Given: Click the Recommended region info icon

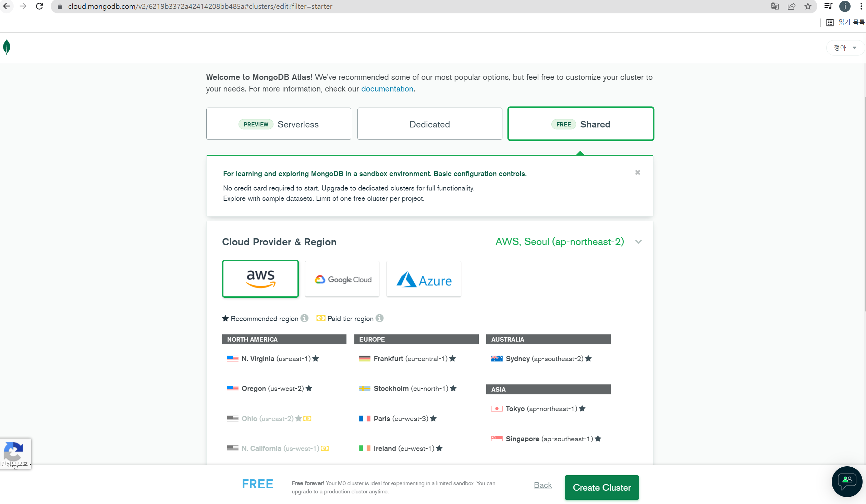Looking at the screenshot, I should click(304, 318).
